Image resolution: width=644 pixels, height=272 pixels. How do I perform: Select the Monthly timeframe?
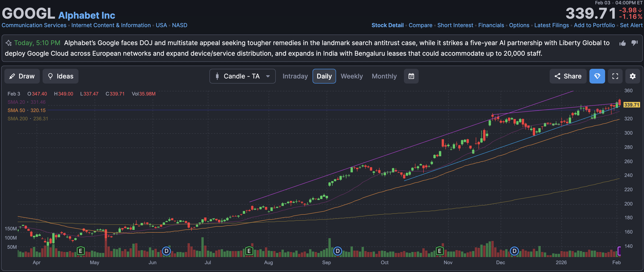pyautogui.click(x=384, y=76)
